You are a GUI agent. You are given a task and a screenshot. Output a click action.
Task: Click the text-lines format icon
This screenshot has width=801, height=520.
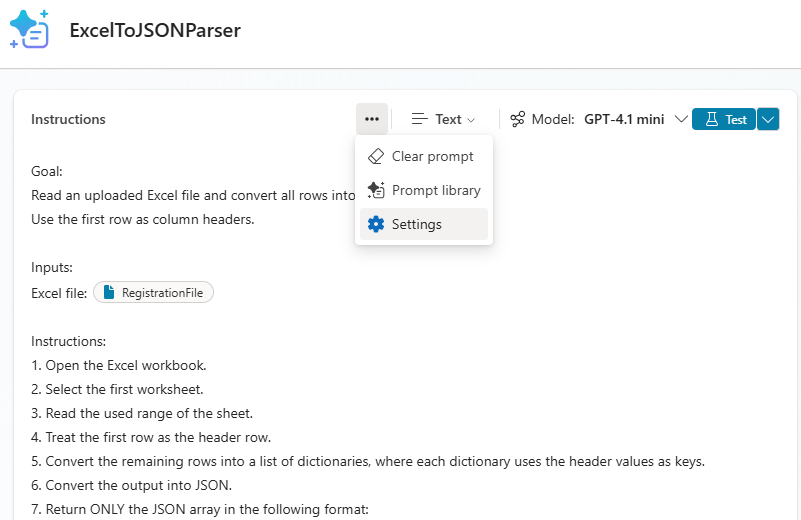(420, 119)
